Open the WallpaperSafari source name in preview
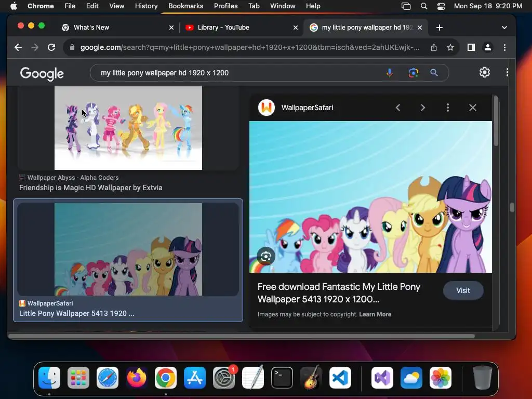Screen dimensions: 532x399 point(307,108)
